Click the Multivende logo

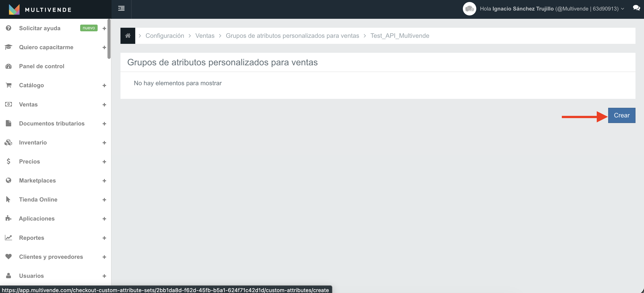[14, 9]
